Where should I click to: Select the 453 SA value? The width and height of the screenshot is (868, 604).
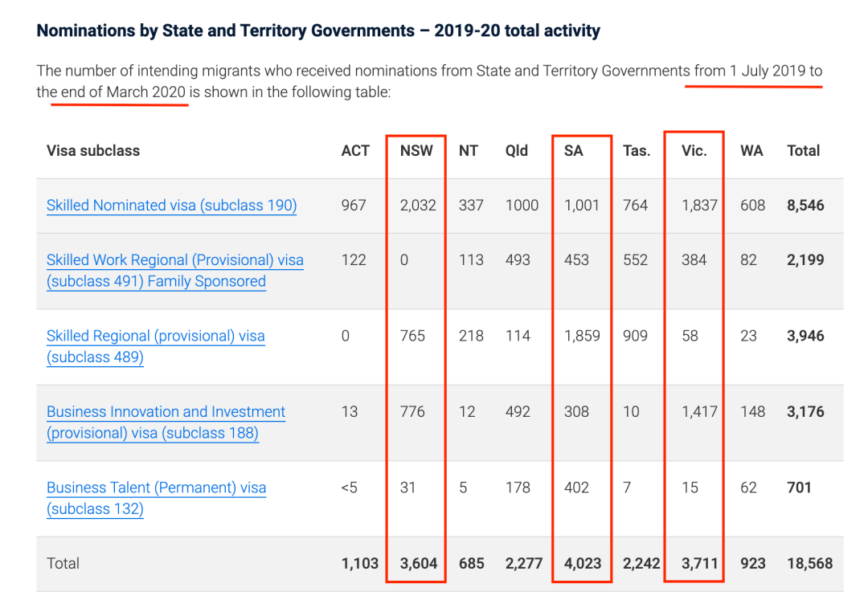click(576, 260)
